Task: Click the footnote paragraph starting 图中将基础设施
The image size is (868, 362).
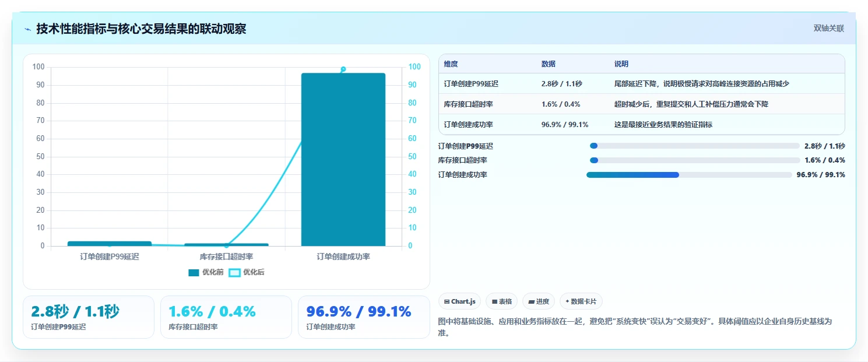Action: pyautogui.click(x=635, y=327)
